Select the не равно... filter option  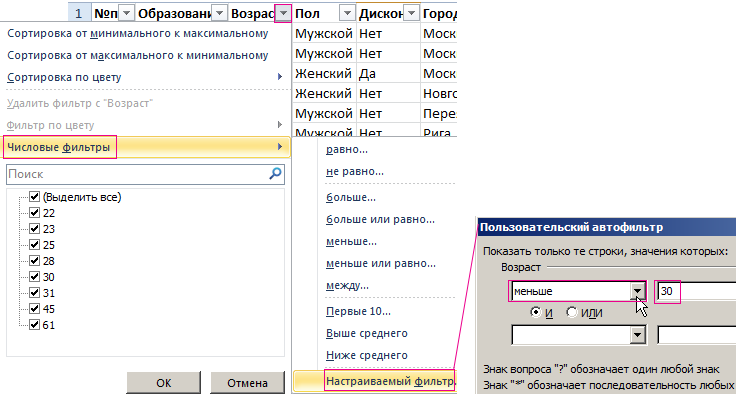[355, 171]
